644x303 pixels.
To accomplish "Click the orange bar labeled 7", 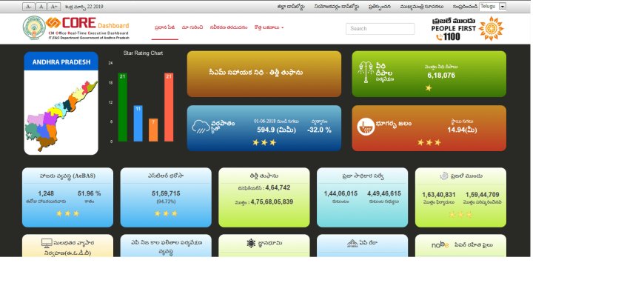I will point(153,130).
